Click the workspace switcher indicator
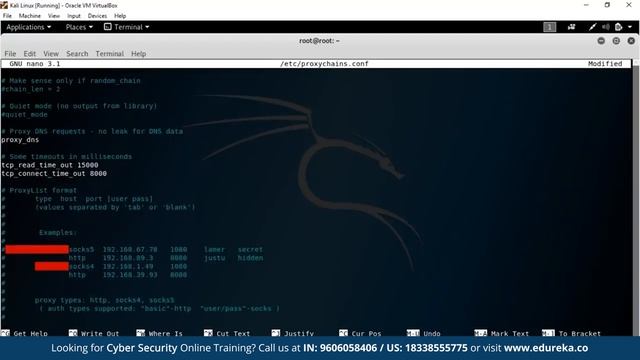This screenshot has width=640, height=360. click(x=549, y=27)
